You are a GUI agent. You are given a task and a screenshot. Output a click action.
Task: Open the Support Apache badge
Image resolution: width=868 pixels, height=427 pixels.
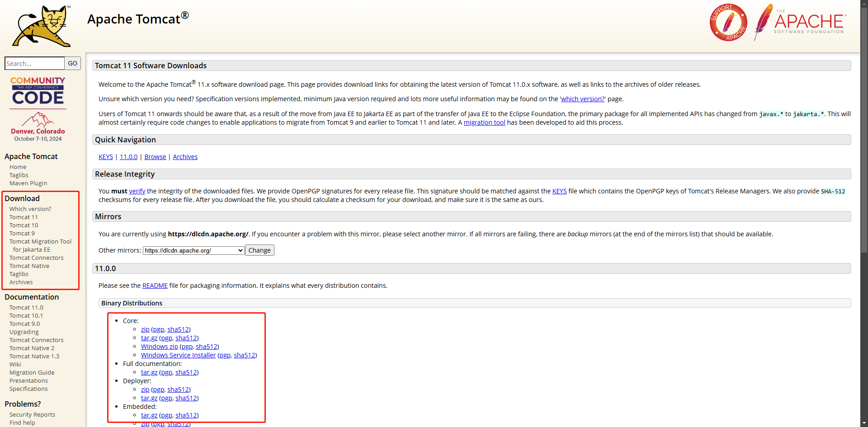point(728,23)
